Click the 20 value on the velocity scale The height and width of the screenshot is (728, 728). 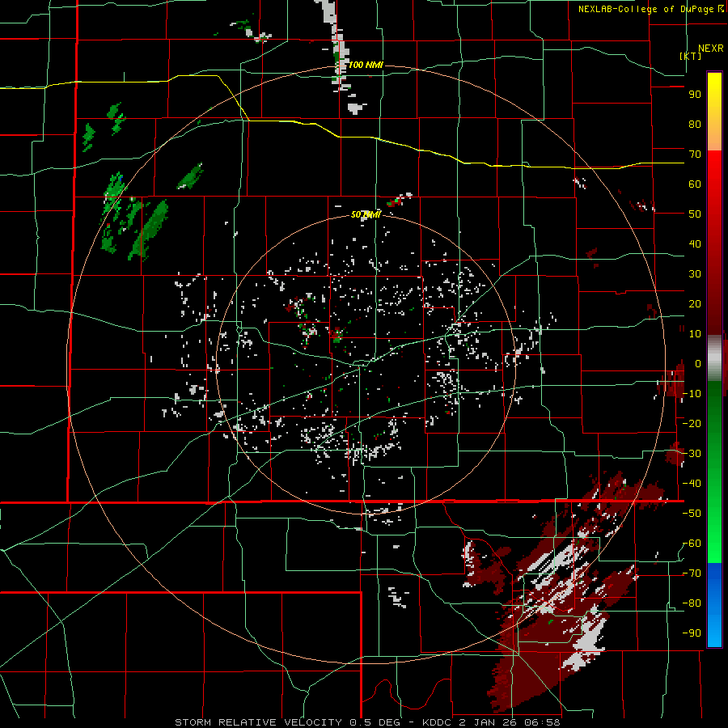pyautogui.click(x=695, y=303)
